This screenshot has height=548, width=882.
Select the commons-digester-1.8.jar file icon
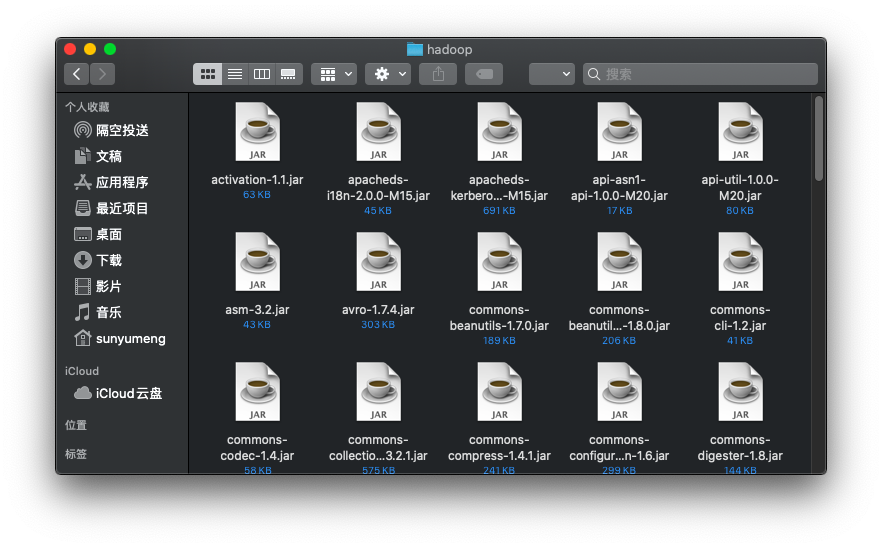point(740,392)
